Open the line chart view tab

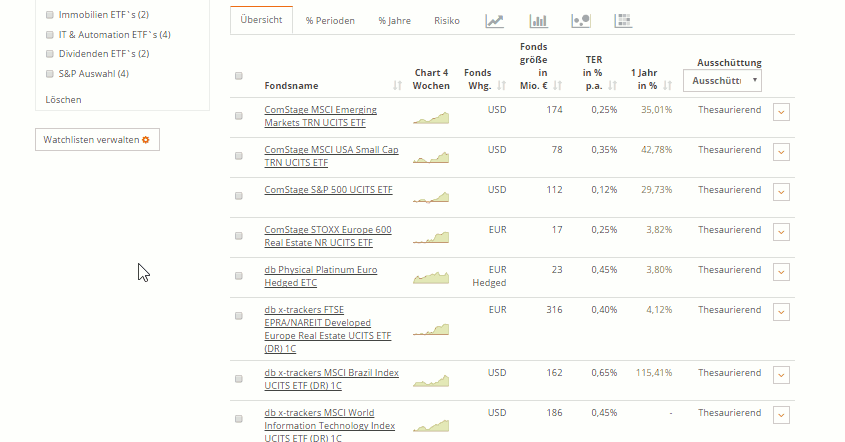(494, 21)
